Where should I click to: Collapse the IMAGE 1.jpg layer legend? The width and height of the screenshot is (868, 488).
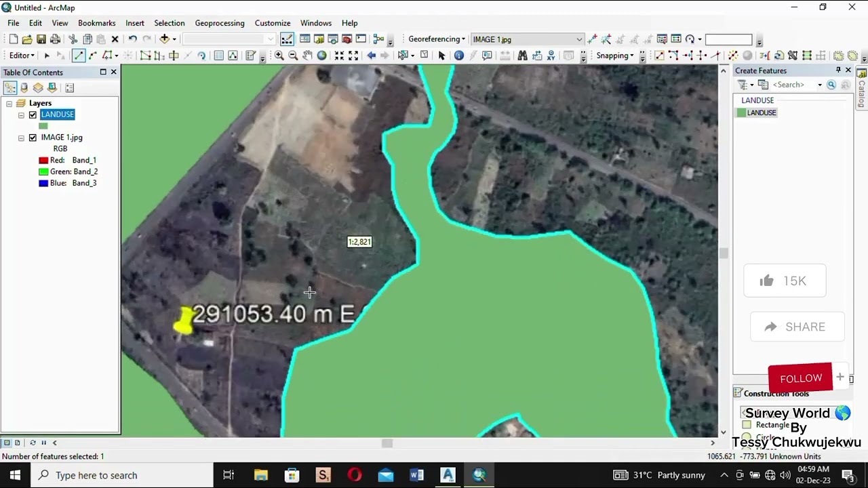point(21,138)
